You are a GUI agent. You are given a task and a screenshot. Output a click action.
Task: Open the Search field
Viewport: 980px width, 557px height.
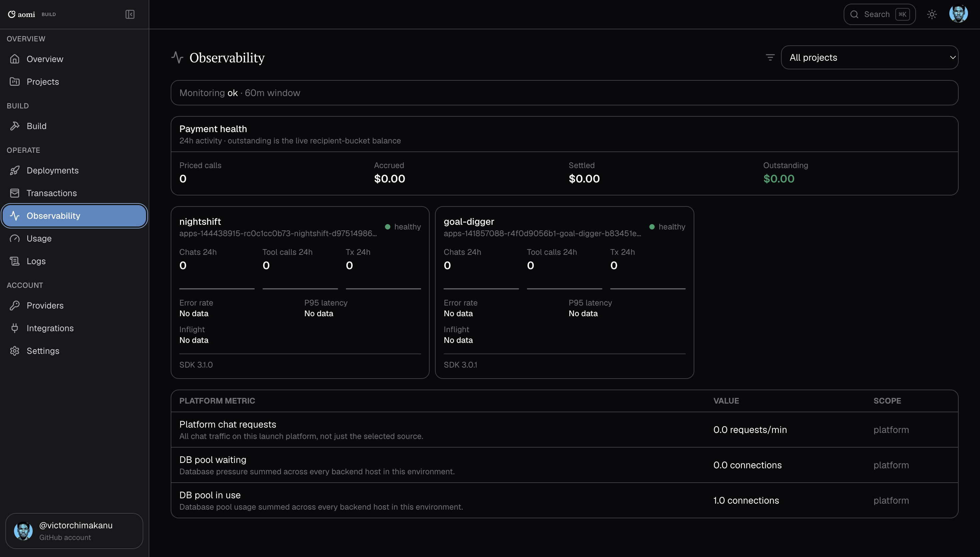[x=879, y=14]
